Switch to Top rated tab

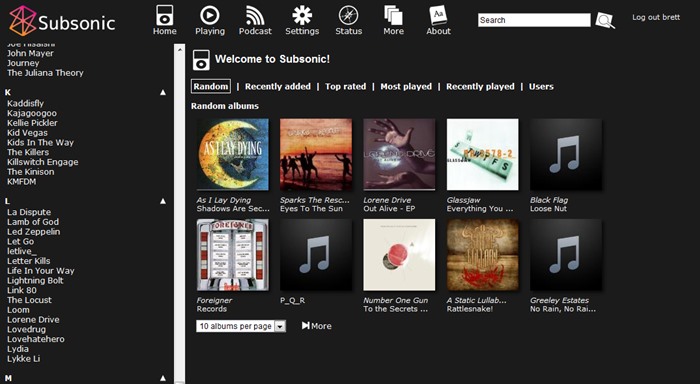pos(346,87)
